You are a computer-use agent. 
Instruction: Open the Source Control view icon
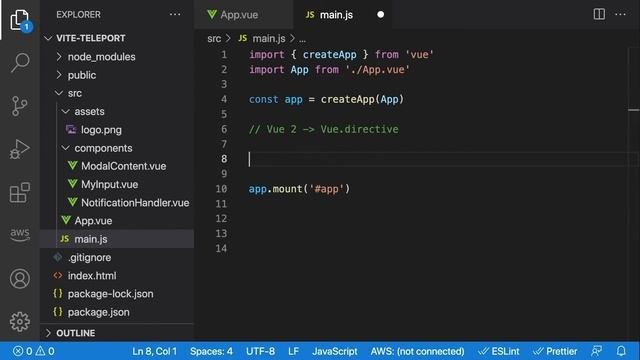pos(20,106)
